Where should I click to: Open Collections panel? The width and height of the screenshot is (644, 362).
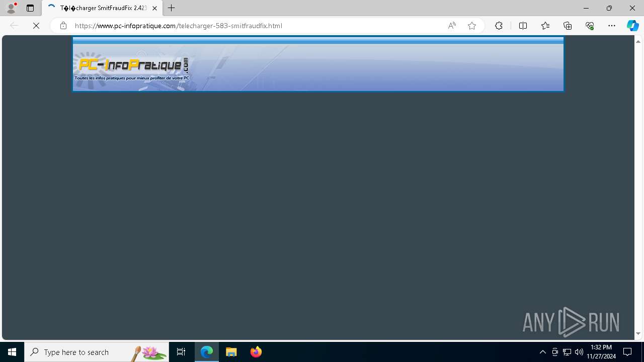coord(568,26)
